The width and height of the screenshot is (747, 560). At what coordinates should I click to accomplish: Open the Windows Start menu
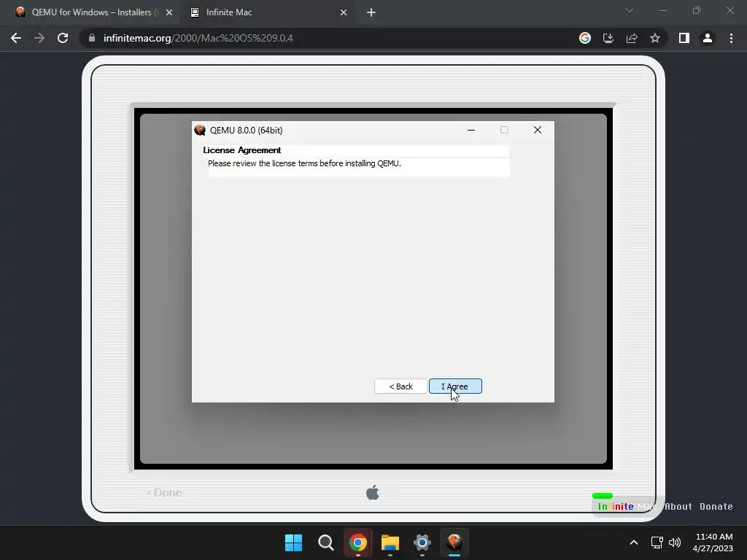pos(293,542)
